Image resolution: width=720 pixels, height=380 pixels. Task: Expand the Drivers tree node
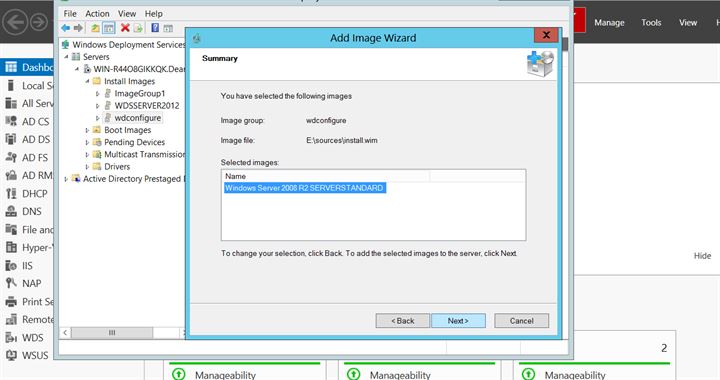tap(87, 167)
